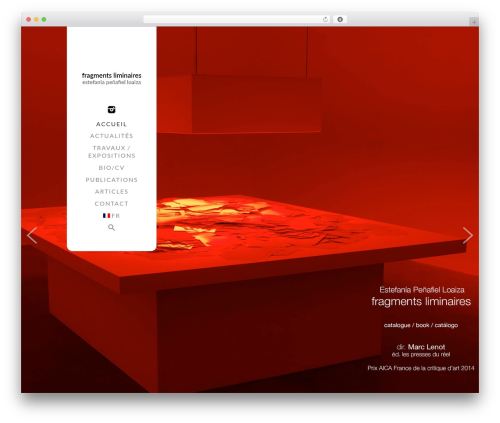This screenshot has height=423, width=500.
Task: Click 'Prix AICA France' award text
Action: (421, 368)
